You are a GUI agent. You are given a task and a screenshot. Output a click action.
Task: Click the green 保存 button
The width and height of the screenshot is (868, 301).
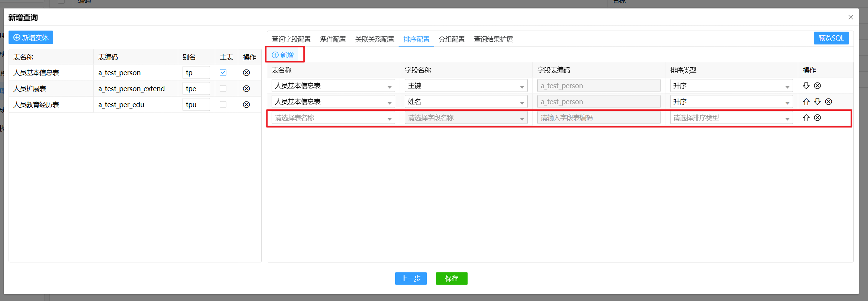click(451, 278)
